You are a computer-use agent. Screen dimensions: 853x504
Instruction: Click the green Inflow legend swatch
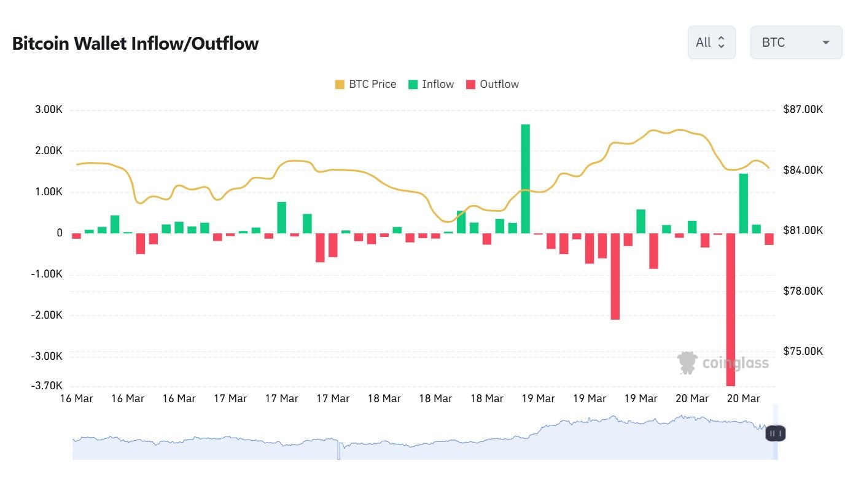pos(413,85)
